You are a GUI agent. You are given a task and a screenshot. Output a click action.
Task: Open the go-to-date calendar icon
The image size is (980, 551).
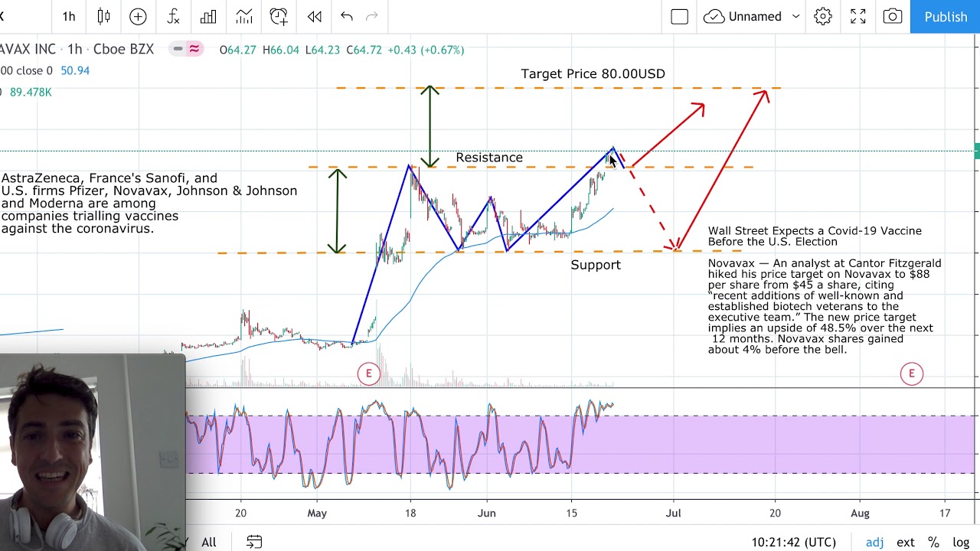254,542
